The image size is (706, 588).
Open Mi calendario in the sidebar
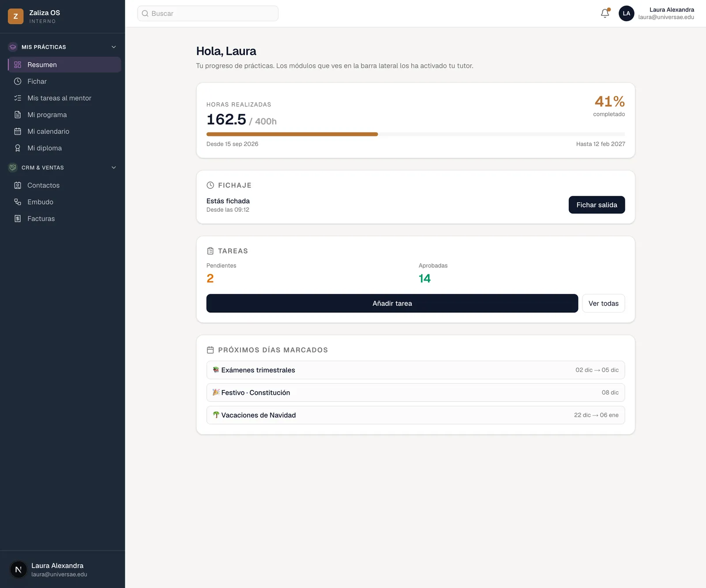point(64,131)
